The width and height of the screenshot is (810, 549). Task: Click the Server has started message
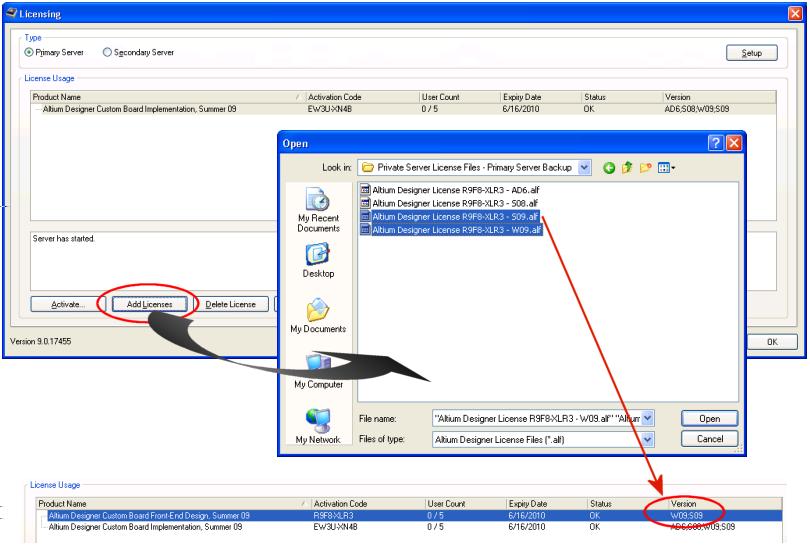[x=64, y=239]
